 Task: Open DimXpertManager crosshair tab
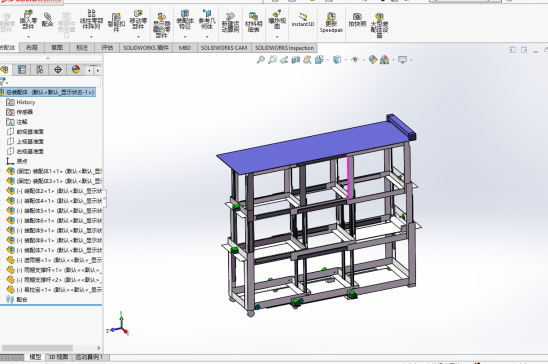click(58, 70)
